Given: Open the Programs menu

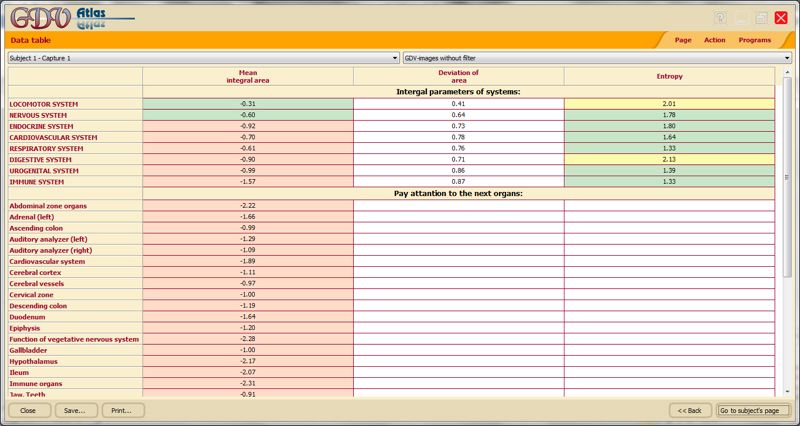Looking at the screenshot, I should [x=755, y=40].
